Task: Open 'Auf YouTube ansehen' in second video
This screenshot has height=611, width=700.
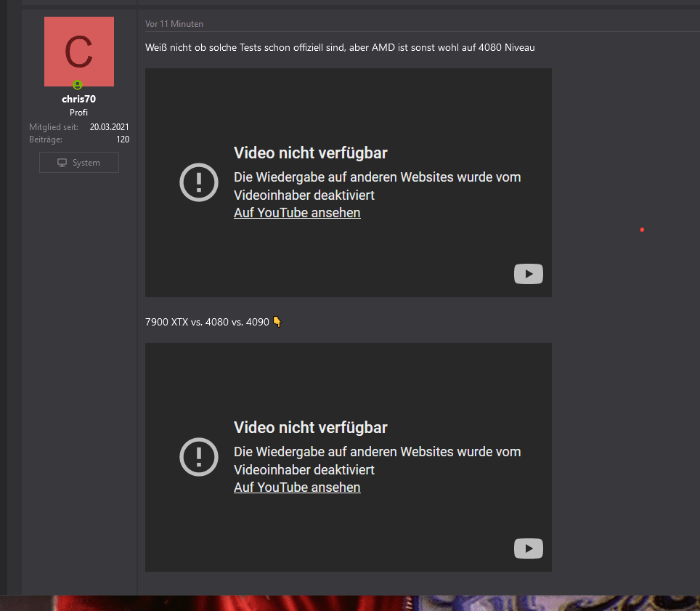Action: (x=297, y=487)
